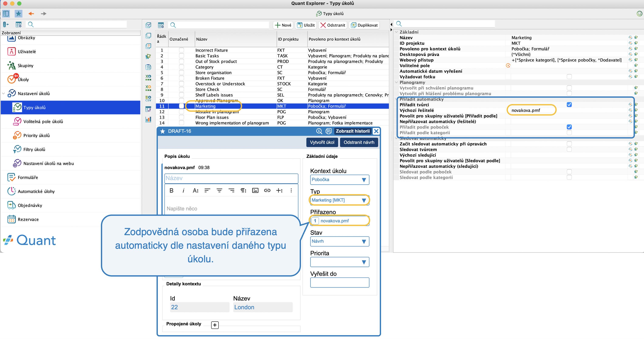The height and width of the screenshot is (339, 644).
Task: Click the Uložit button
Action: click(306, 25)
